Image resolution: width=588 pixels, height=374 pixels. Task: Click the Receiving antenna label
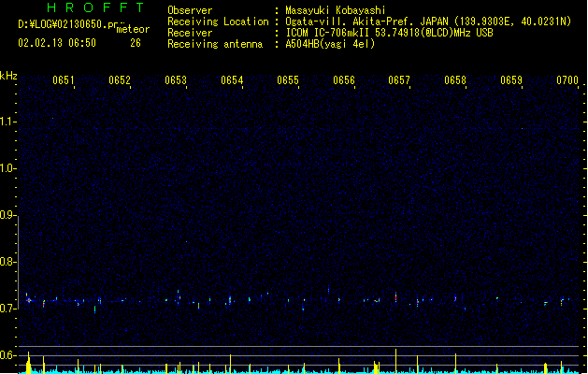coord(215,44)
